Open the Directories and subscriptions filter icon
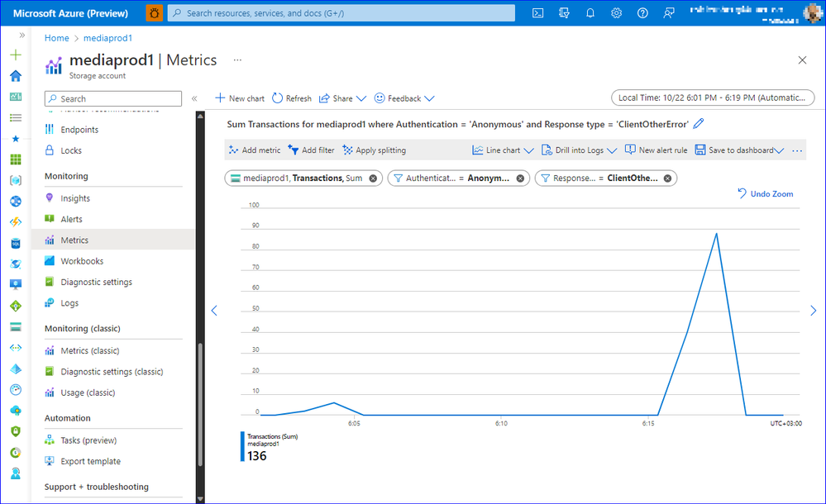The image size is (826, 504). click(x=564, y=13)
